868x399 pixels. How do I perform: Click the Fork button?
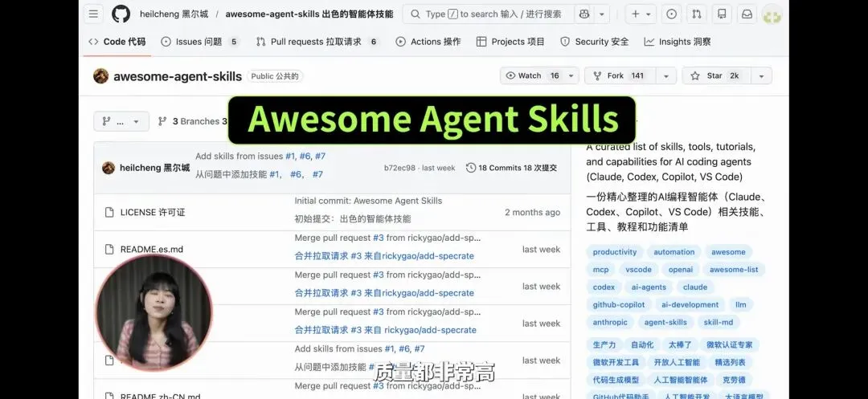coord(620,75)
